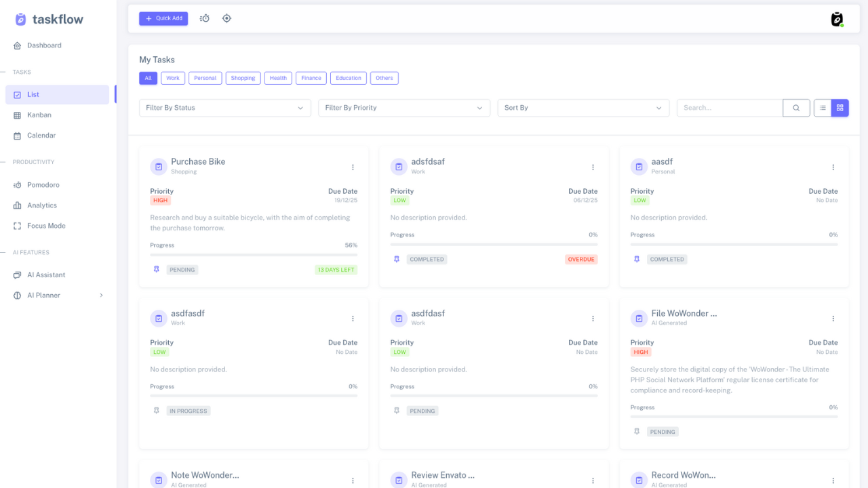Open three-dot menu on Purchase Bike card
Viewport: 868px width, 488px height.
(x=353, y=167)
